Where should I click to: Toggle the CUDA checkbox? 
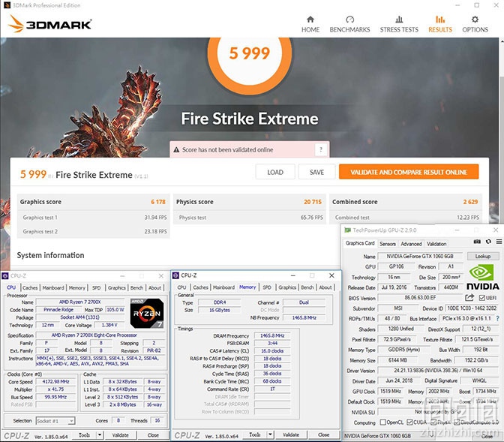pos(409,422)
